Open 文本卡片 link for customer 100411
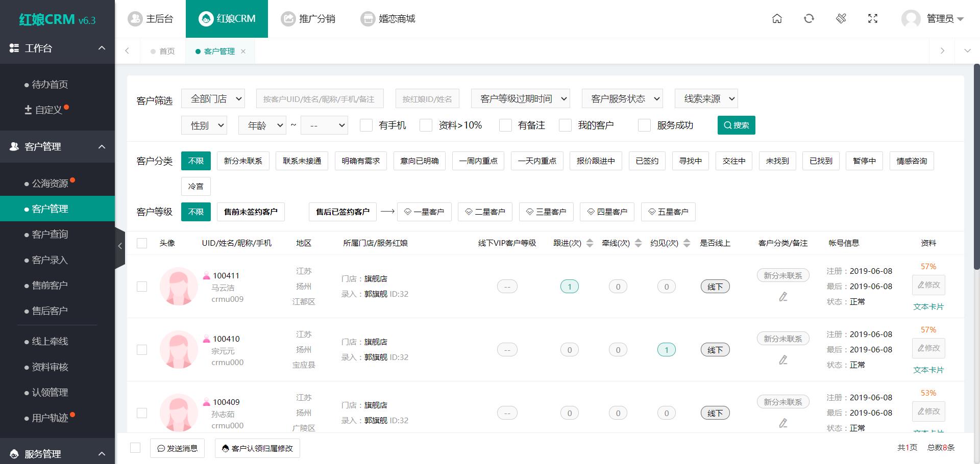This screenshot has height=464, width=980. tap(928, 307)
